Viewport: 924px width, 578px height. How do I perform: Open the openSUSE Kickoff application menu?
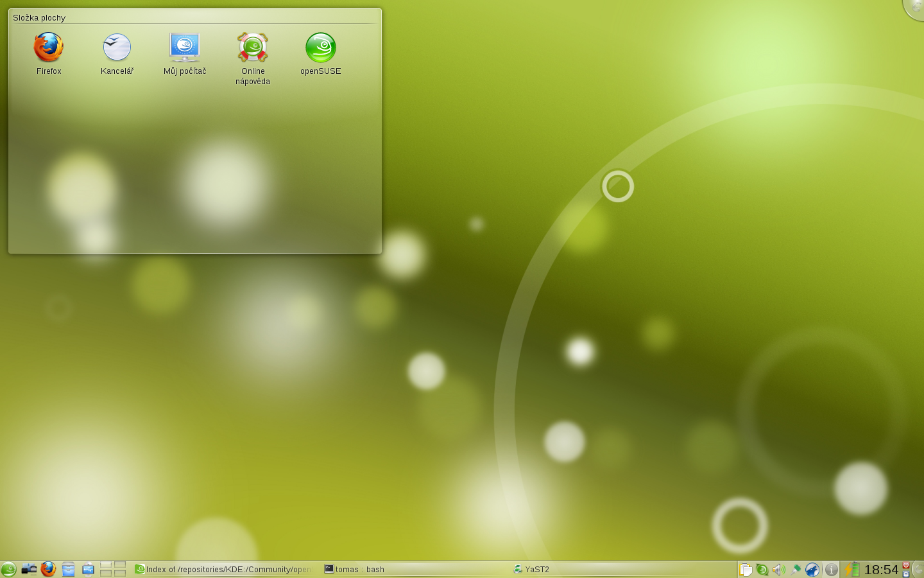tap(8, 569)
